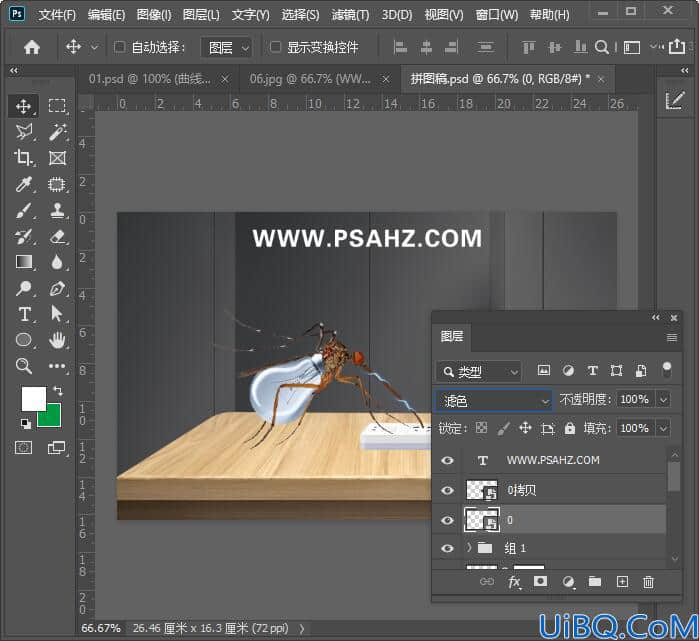Enable the 显示变换控件 checkbox
This screenshot has height=641, width=699.
275,47
